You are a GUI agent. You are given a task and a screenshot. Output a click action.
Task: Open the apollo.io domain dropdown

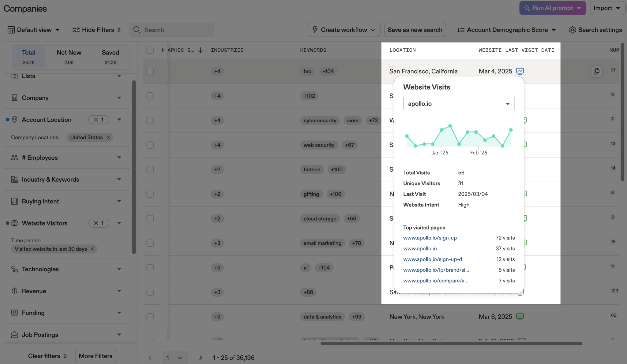[459, 104]
